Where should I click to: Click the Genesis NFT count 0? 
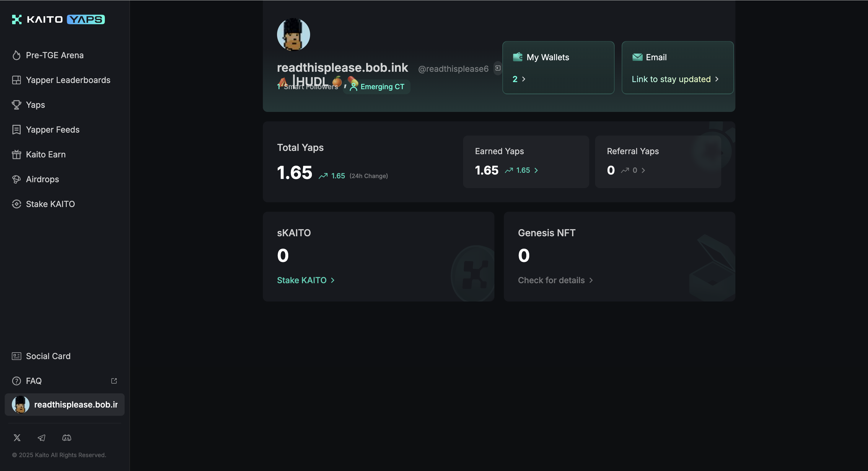(524, 255)
